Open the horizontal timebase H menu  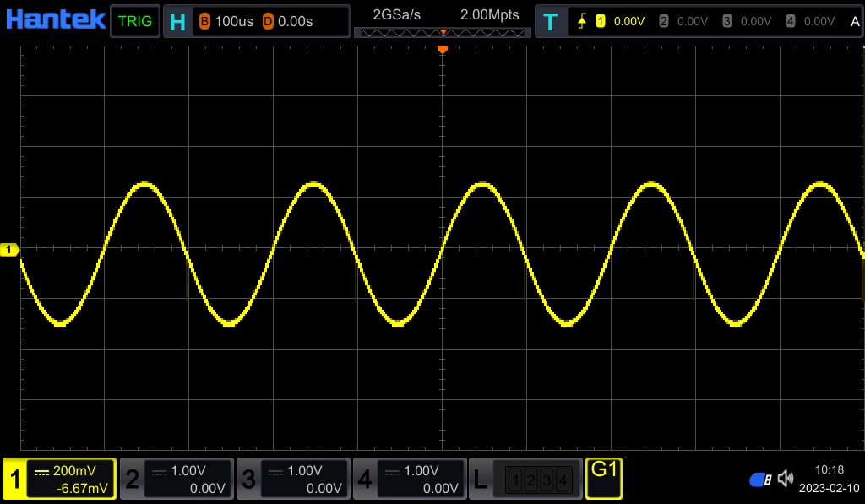tap(177, 20)
